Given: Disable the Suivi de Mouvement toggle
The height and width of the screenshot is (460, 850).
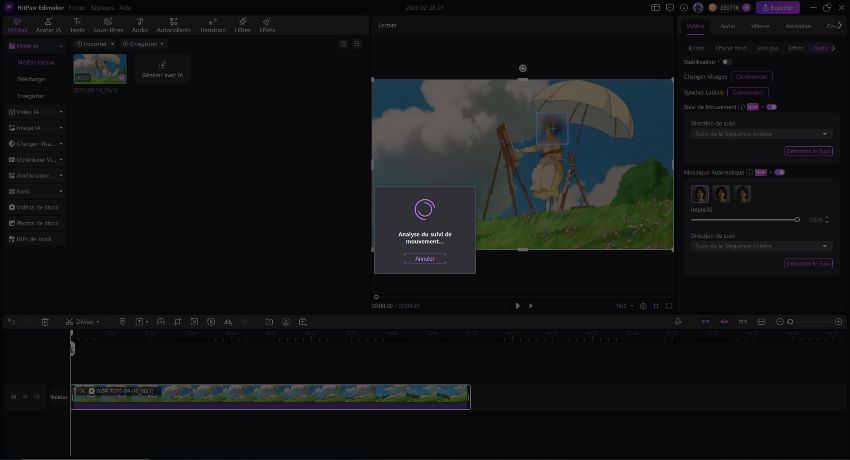Looking at the screenshot, I should [x=771, y=106].
